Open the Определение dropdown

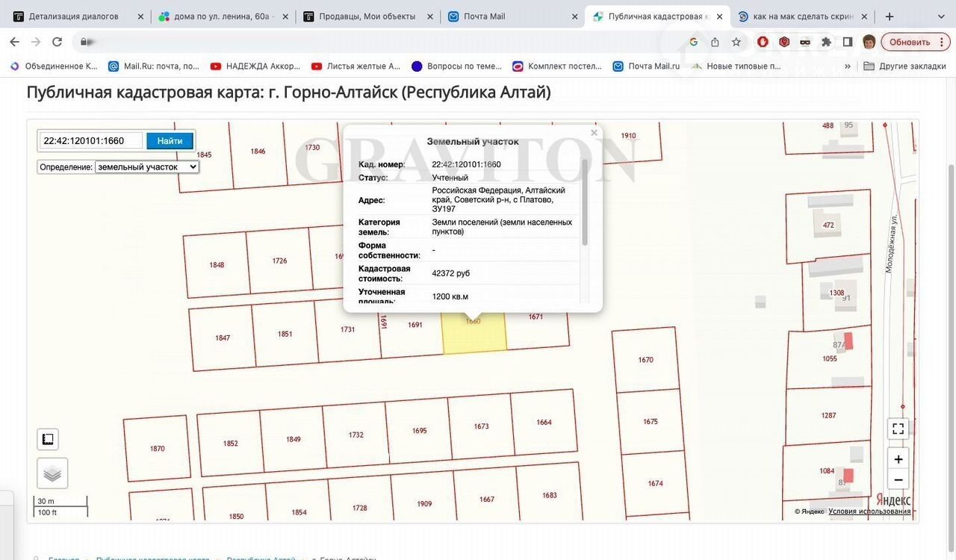point(146,167)
